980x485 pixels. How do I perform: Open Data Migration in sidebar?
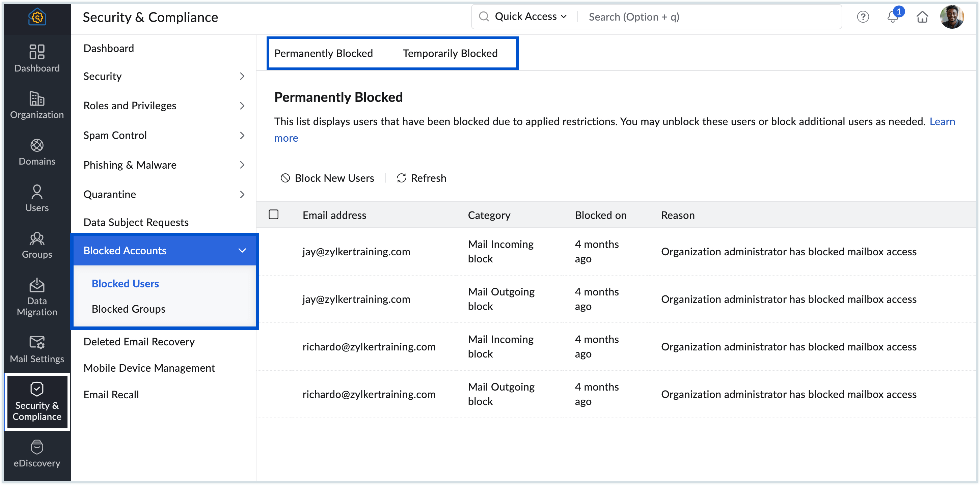point(37,296)
